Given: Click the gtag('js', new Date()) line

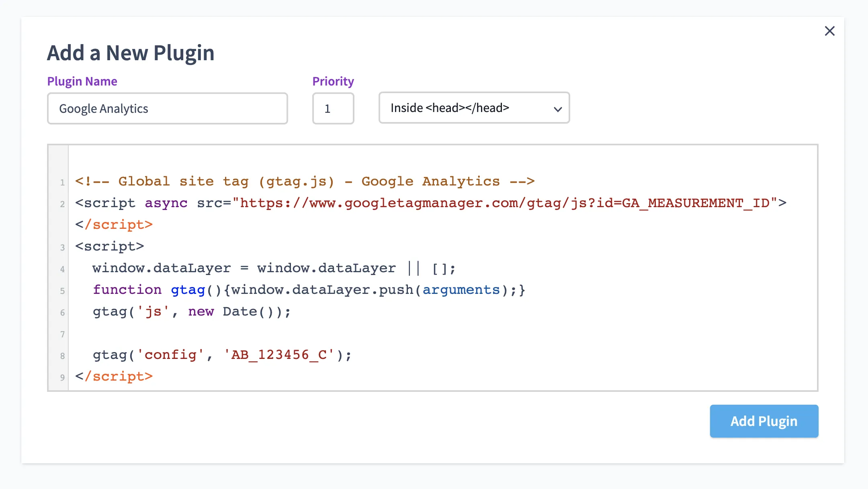Looking at the screenshot, I should 191,312.
